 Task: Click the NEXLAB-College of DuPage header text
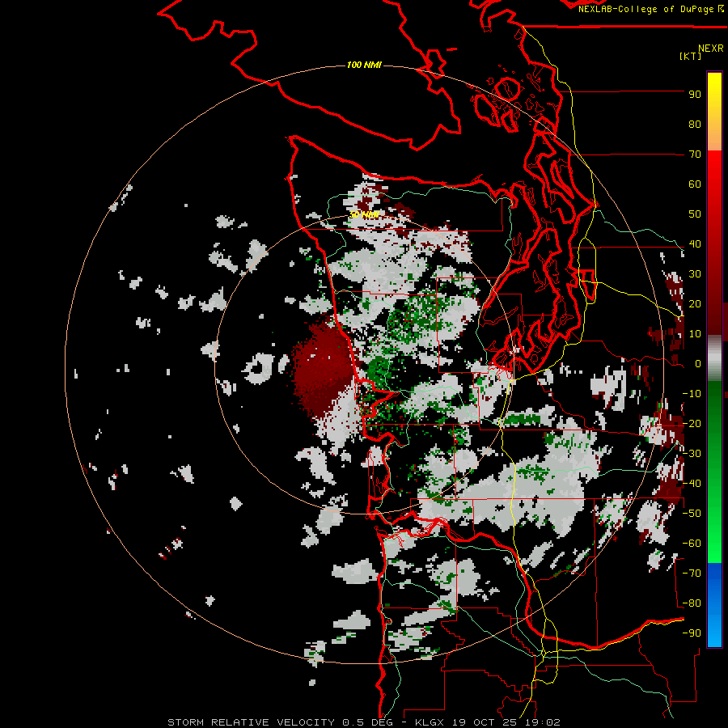click(651, 9)
